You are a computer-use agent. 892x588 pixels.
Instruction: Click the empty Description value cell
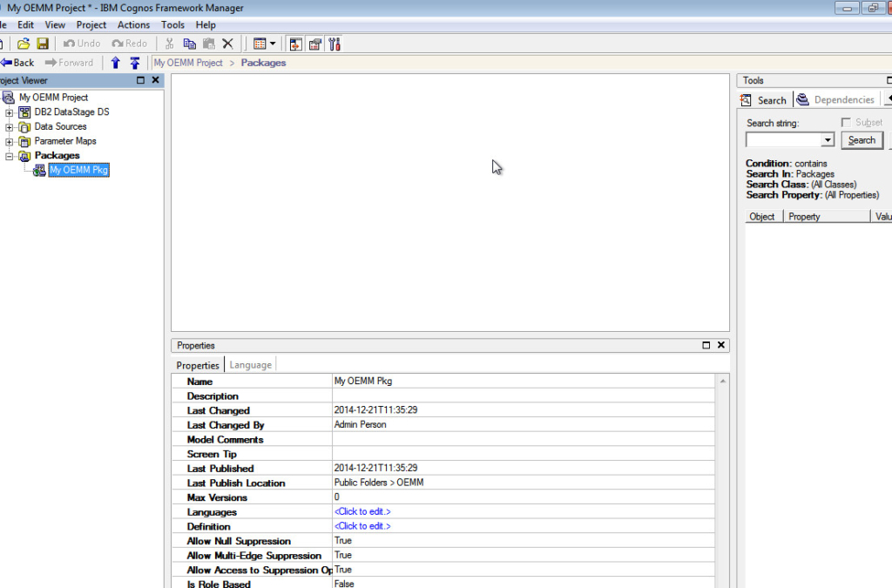(524, 395)
